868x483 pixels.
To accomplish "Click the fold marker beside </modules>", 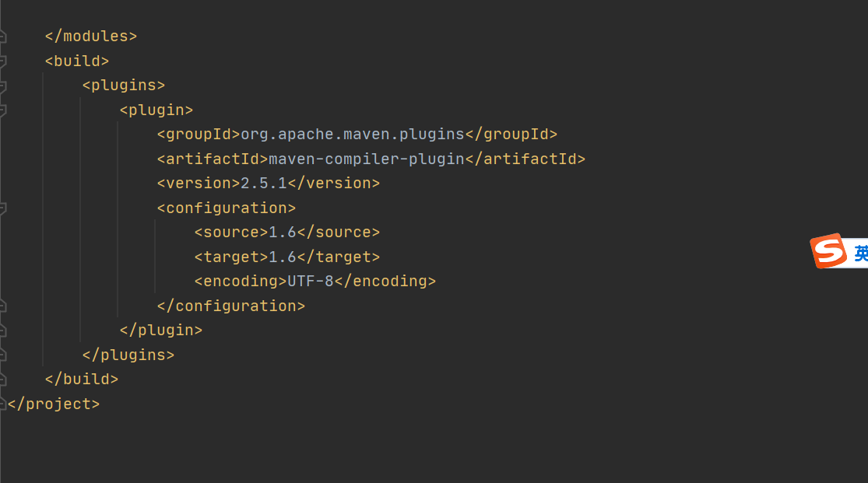I will [3, 37].
